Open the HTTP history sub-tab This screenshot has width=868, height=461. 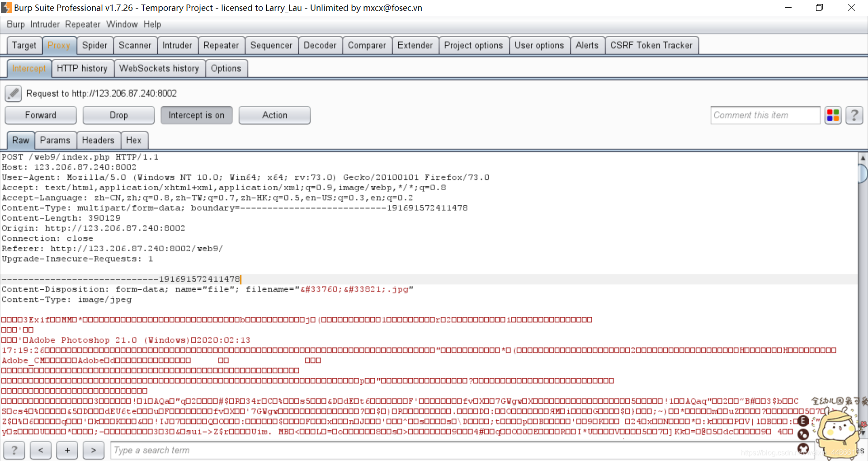coord(82,68)
